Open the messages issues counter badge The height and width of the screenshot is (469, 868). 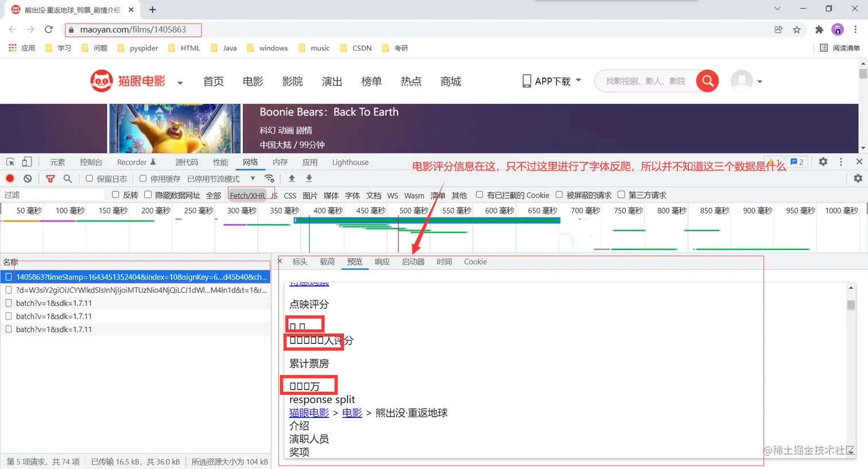pyautogui.click(x=797, y=162)
